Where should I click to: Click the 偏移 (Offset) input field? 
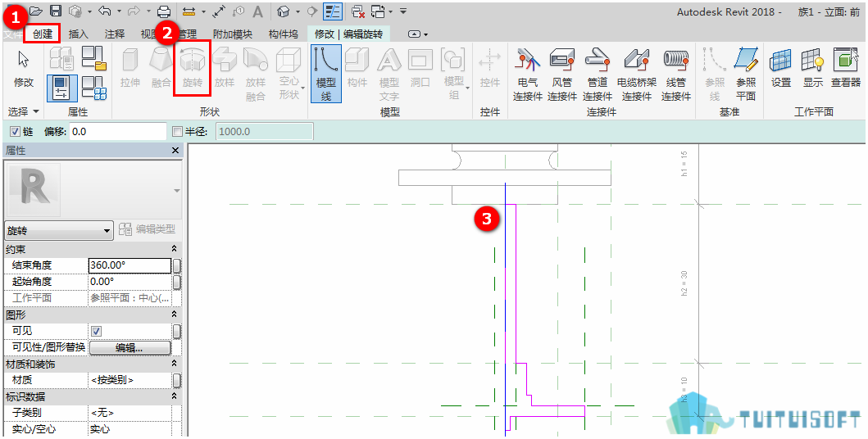(x=118, y=132)
